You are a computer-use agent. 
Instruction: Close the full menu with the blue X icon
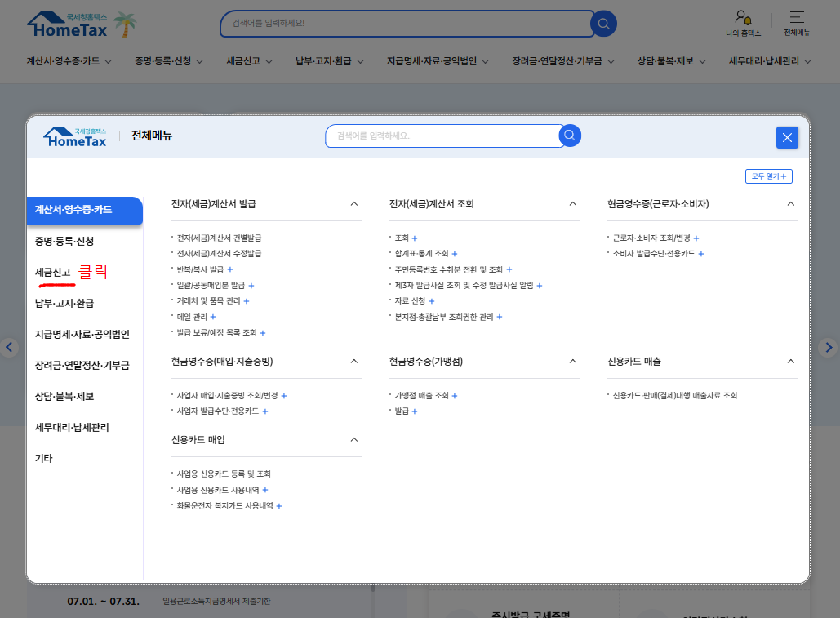pyautogui.click(x=786, y=137)
